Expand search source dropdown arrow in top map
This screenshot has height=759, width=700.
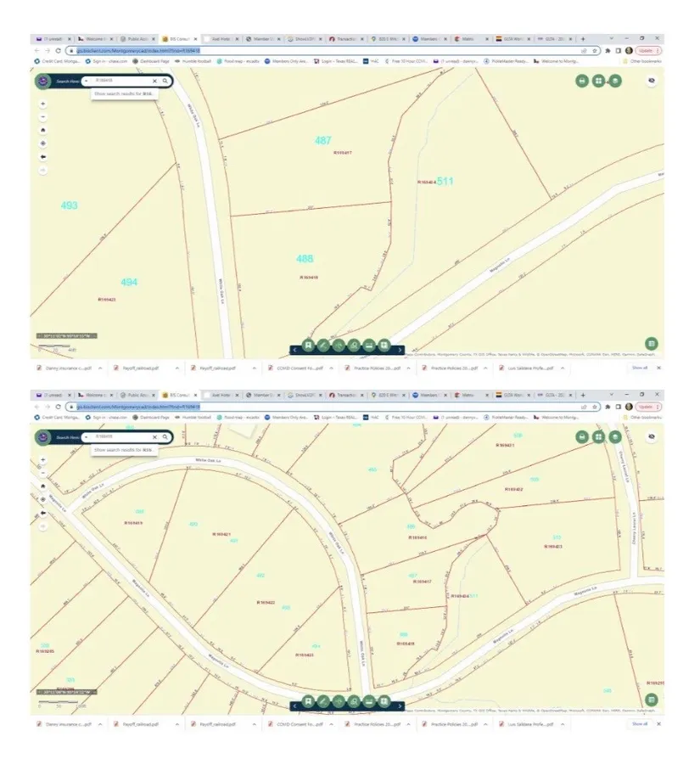(x=86, y=81)
